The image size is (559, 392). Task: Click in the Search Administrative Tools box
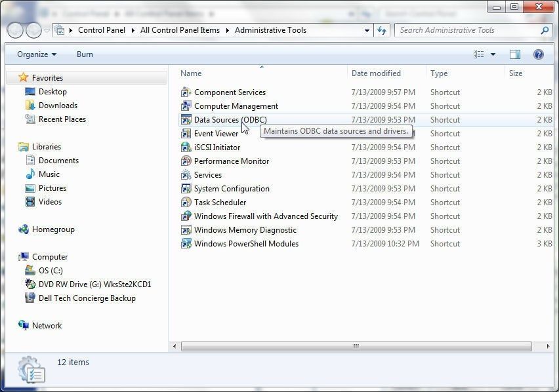pyautogui.click(x=467, y=30)
